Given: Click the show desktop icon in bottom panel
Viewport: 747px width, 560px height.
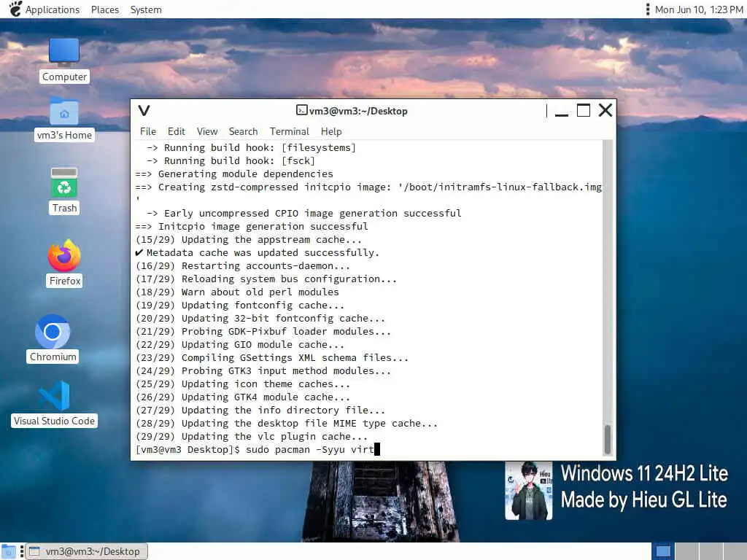Looking at the screenshot, I should click(x=8, y=552).
